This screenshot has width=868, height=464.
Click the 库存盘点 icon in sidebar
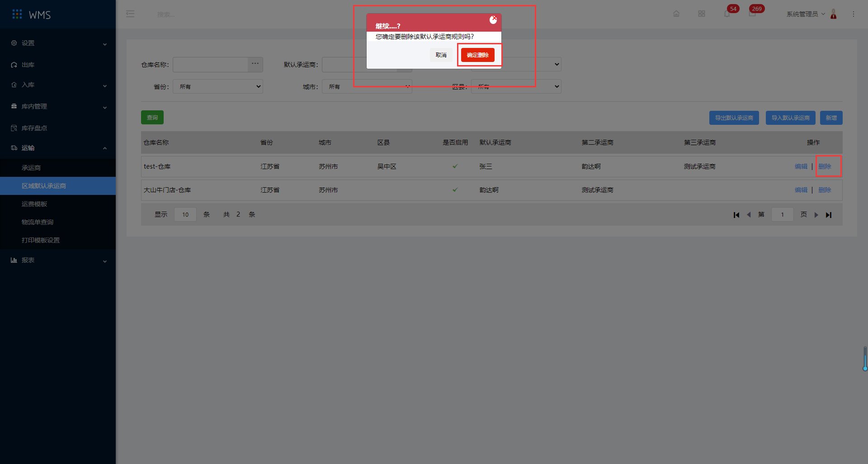click(x=14, y=128)
